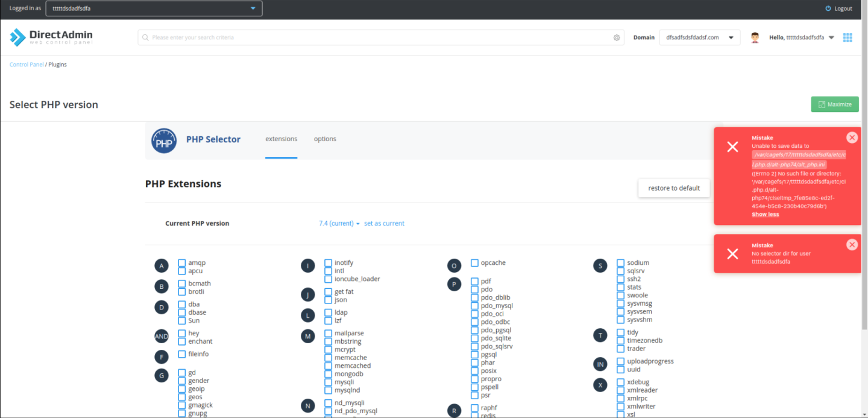The height and width of the screenshot is (418, 868).
Task: Open the Domain selector dropdown
Action: coord(699,37)
